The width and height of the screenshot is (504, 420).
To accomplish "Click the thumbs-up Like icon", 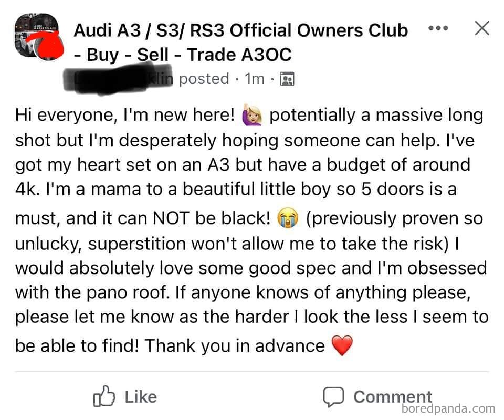I will tap(104, 396).
